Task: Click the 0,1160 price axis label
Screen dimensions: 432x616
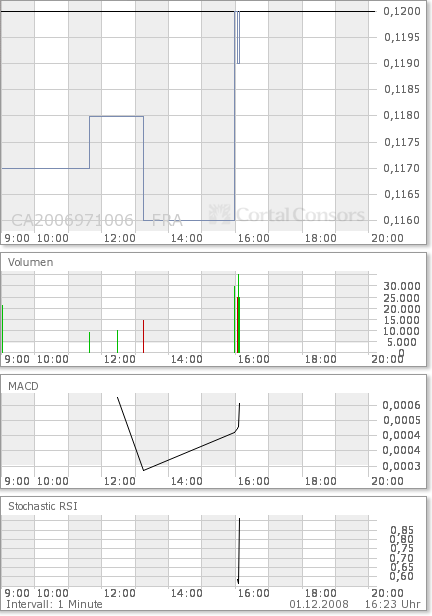Action: [401, 220]
